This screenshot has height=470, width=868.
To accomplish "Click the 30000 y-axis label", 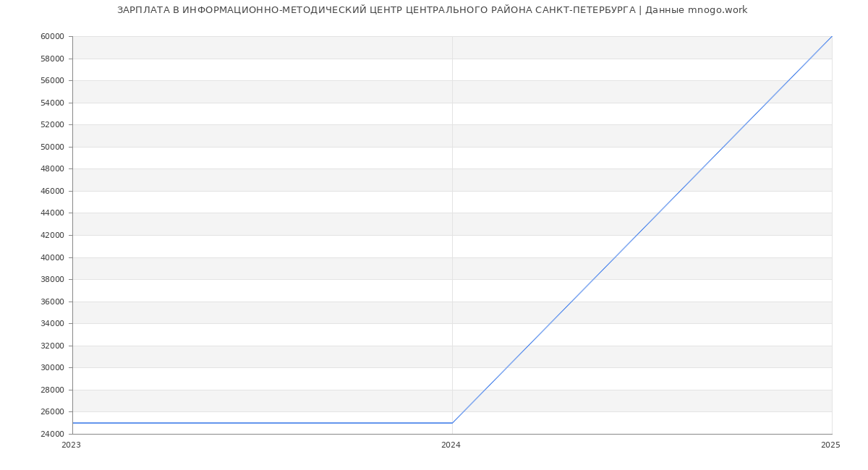I will tap(52, 368).
